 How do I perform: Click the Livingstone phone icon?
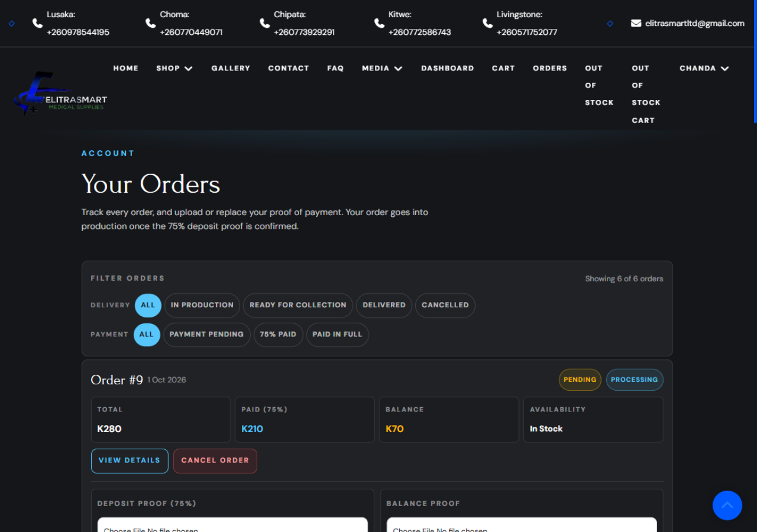click(x=487, y=23)
